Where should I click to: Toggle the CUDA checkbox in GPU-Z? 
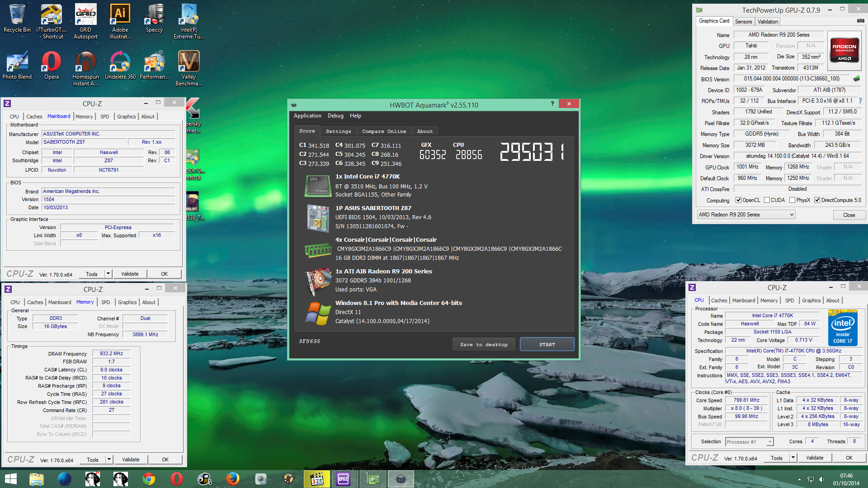pos(767,200)
